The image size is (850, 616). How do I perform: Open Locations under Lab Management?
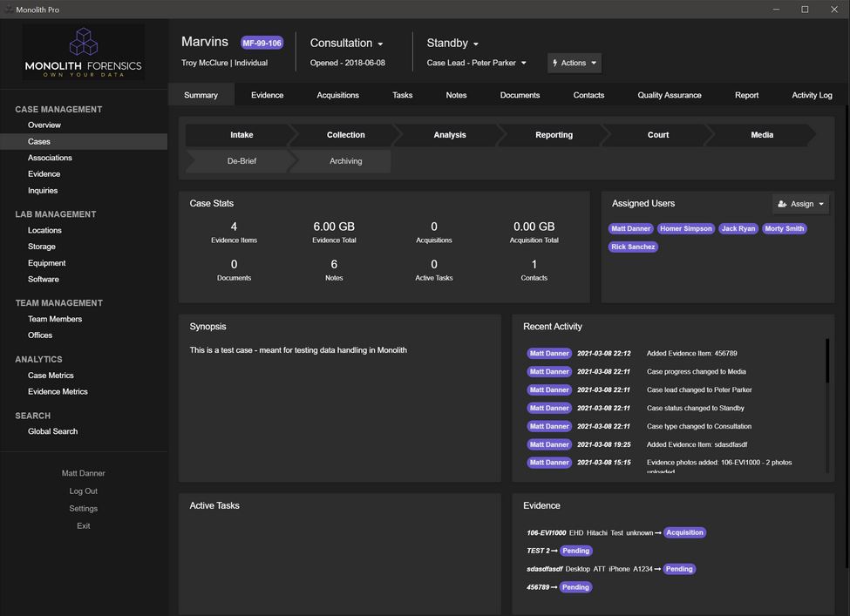[44, 230]
